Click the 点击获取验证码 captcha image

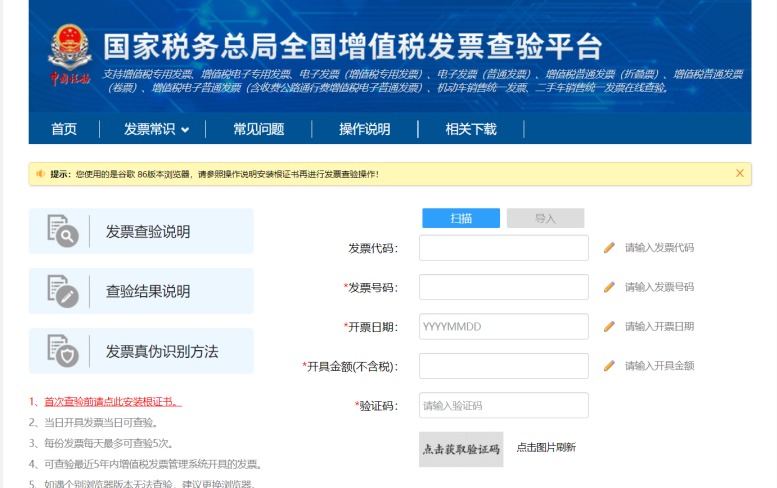(461, 449)
